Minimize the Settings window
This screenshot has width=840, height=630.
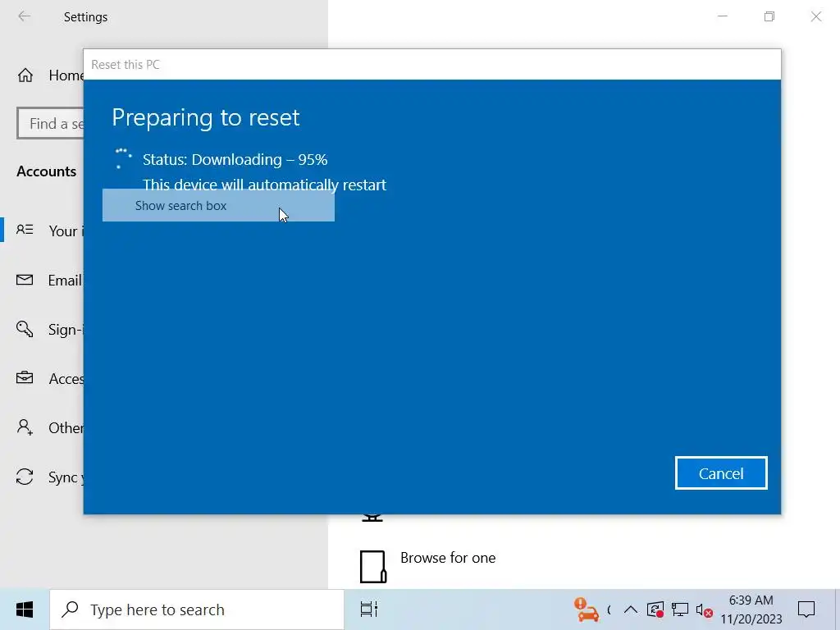point(723,16)
